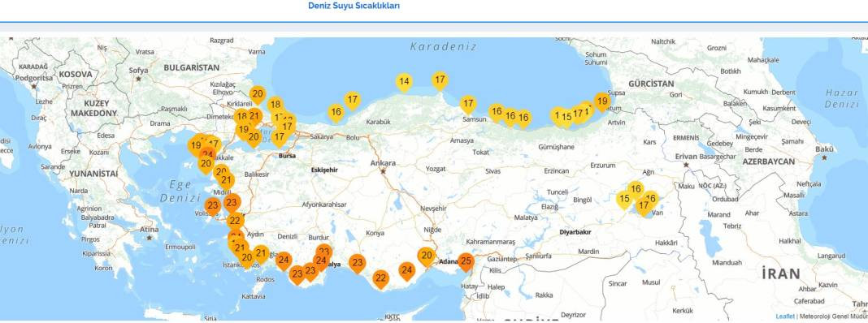Select the 17 degree marker northwest of Bursa
The height and width of the screenshot is (323, 868).
pos(279,137)
